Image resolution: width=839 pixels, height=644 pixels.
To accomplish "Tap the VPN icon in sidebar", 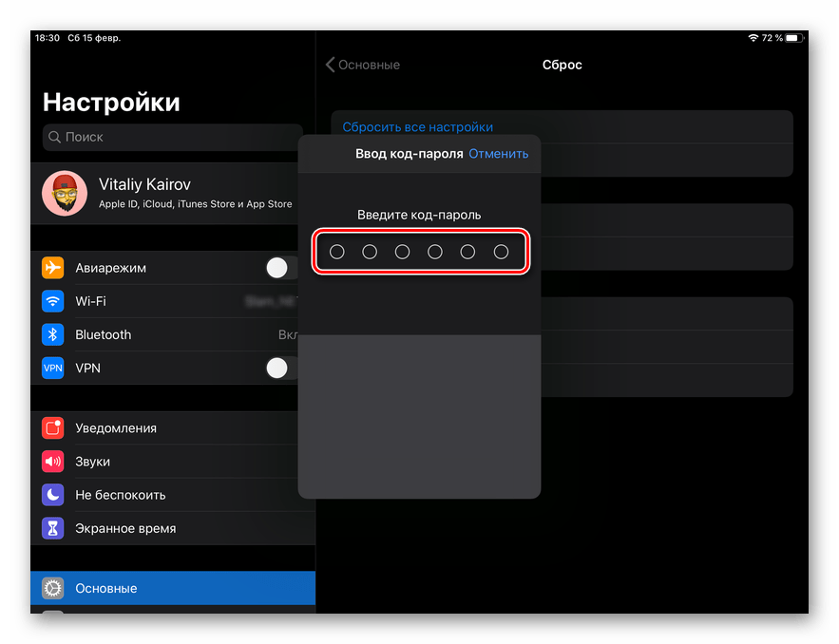I will pyautogui.click(x=53, y=368).
